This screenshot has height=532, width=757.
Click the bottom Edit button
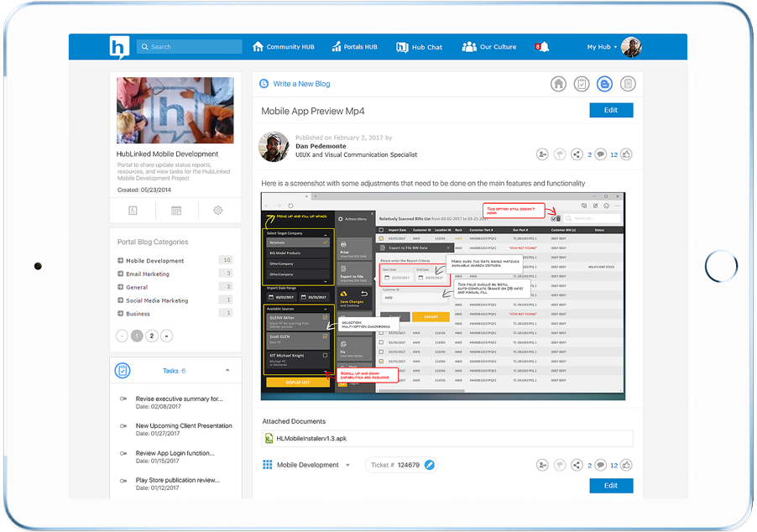coord(611,486)
